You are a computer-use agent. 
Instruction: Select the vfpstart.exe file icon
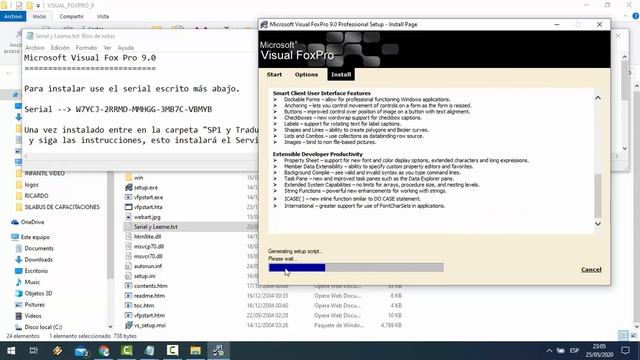[x=129, y=197]
